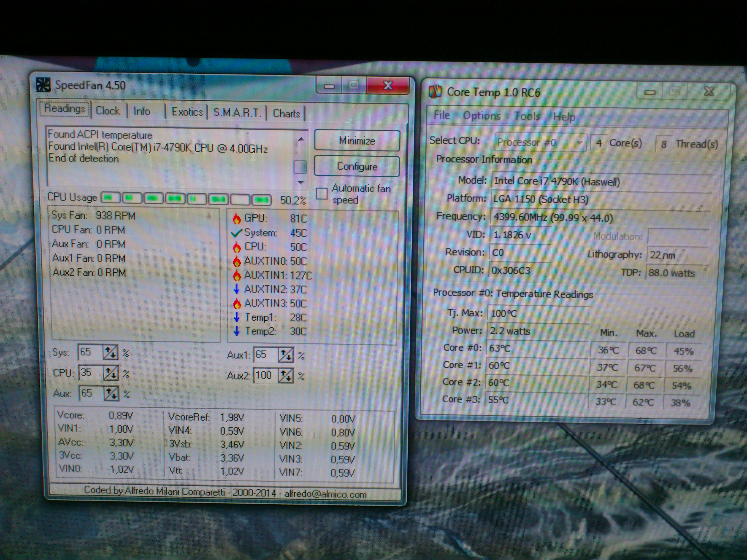Click the Aux fan percentage input field
This screenshot has height=560, width=747.
coord(91,393)
